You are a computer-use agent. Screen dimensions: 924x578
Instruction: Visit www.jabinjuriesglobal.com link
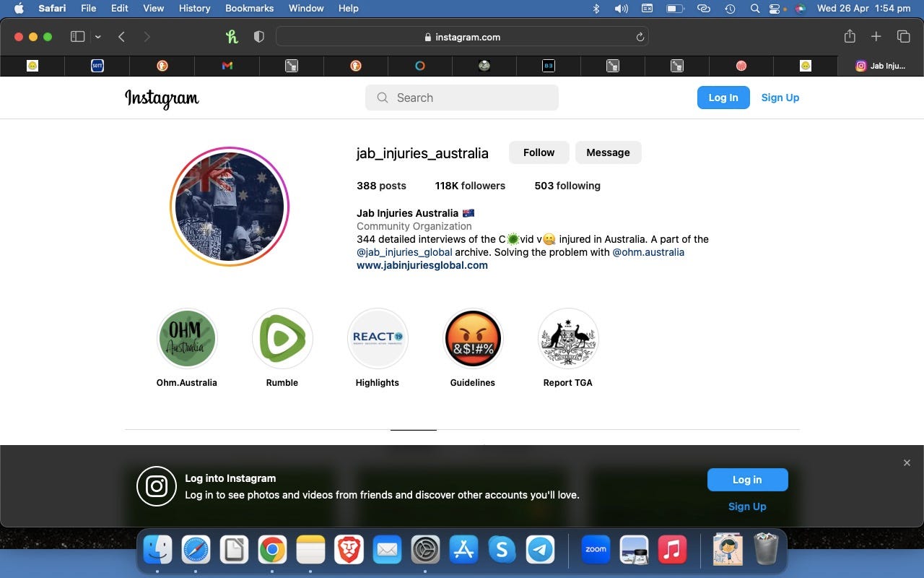(x=422, y=265)
